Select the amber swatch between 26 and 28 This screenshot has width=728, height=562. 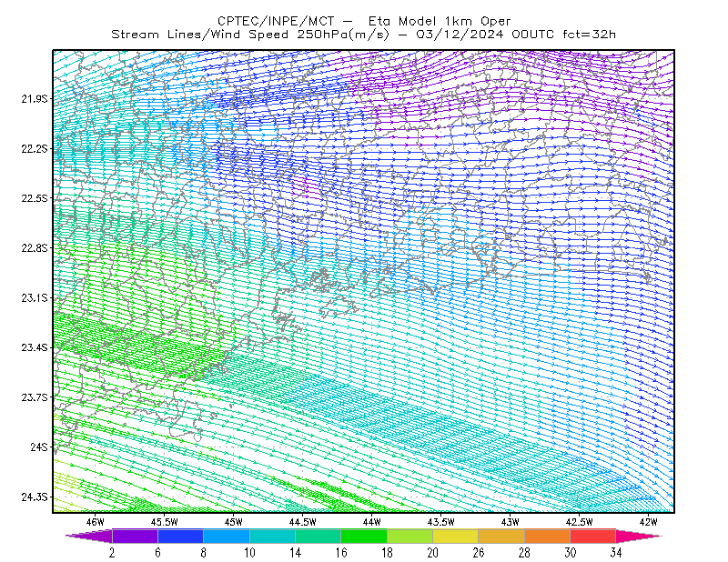[x=501, y=536]
